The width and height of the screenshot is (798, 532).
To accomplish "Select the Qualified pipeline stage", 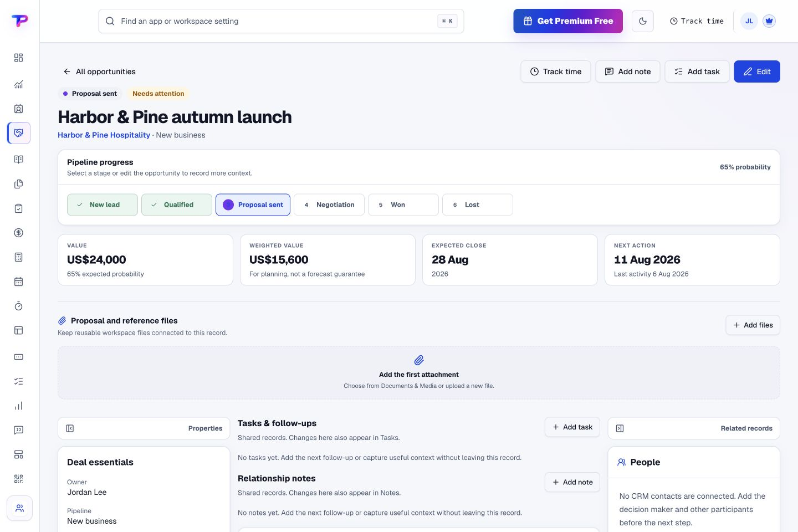I will [177, 204].
